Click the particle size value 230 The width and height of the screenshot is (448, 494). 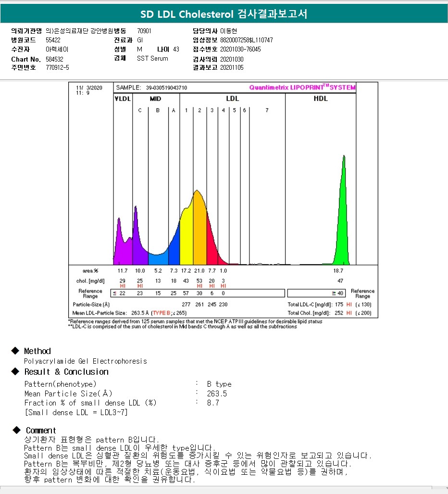point(223,304)
